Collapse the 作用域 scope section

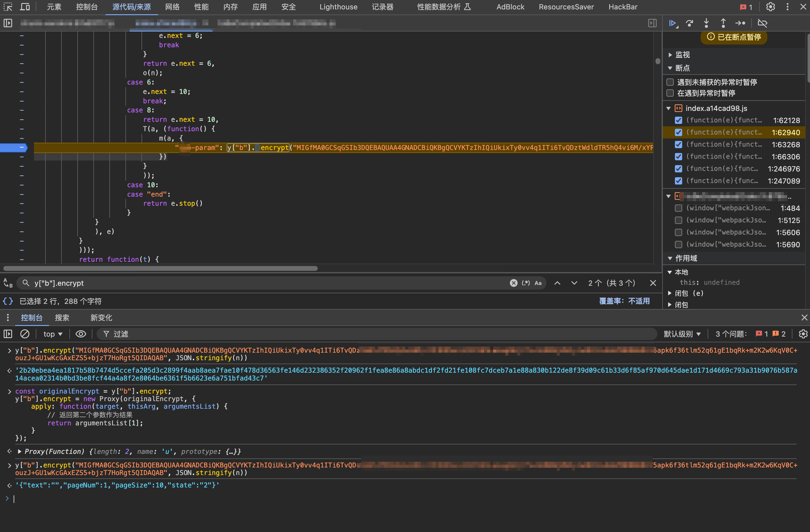(670, 258)
